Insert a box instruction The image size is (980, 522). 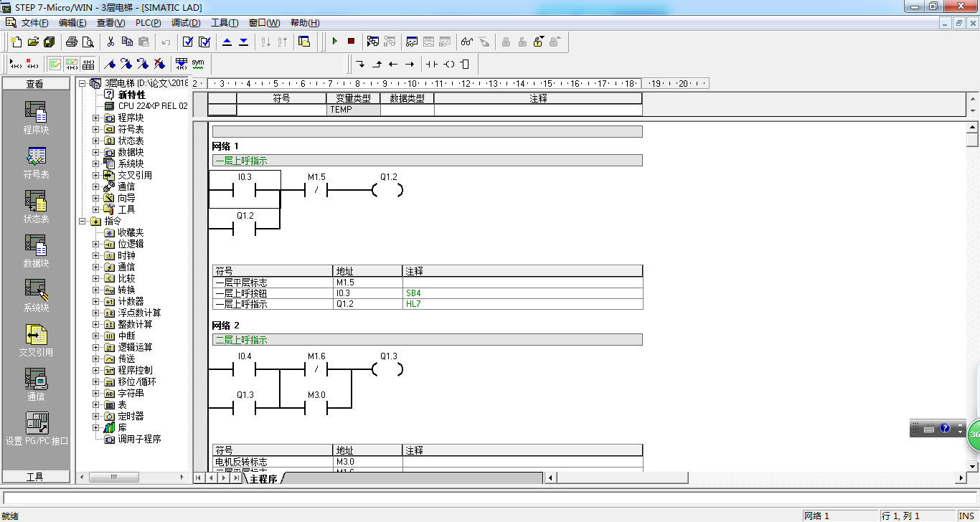pos(465,64)
